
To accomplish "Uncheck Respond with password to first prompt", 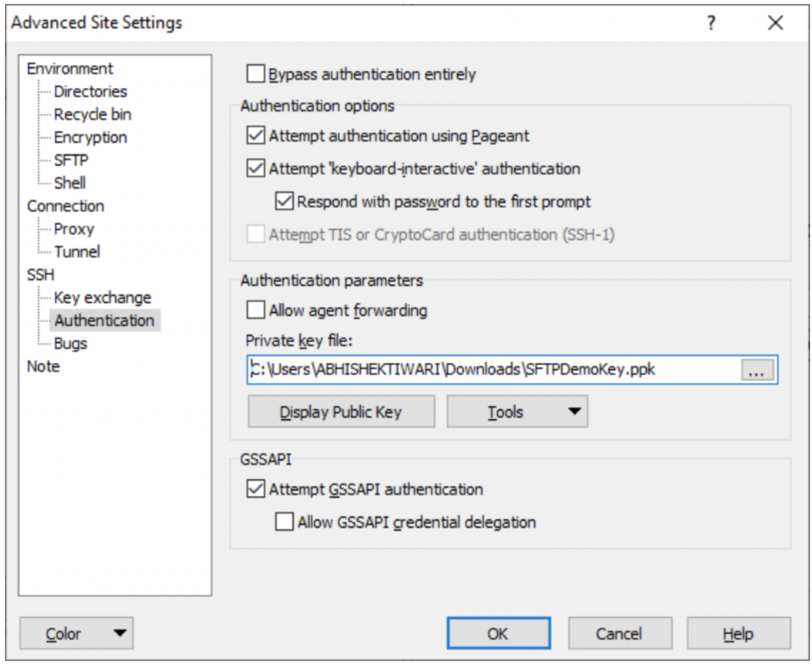I will click(284, 202).
